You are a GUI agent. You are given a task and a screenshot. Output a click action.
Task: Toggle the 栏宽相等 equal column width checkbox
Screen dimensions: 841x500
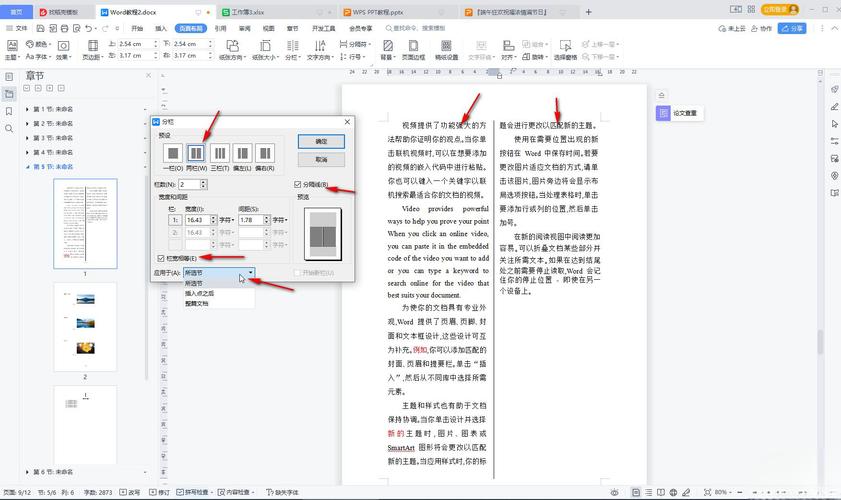click(161, 259)
